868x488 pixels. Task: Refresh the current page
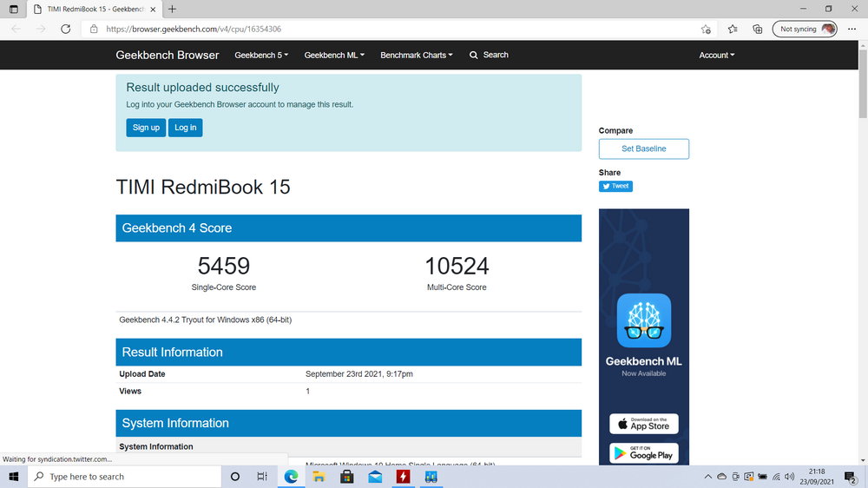(x=65, y=29)
